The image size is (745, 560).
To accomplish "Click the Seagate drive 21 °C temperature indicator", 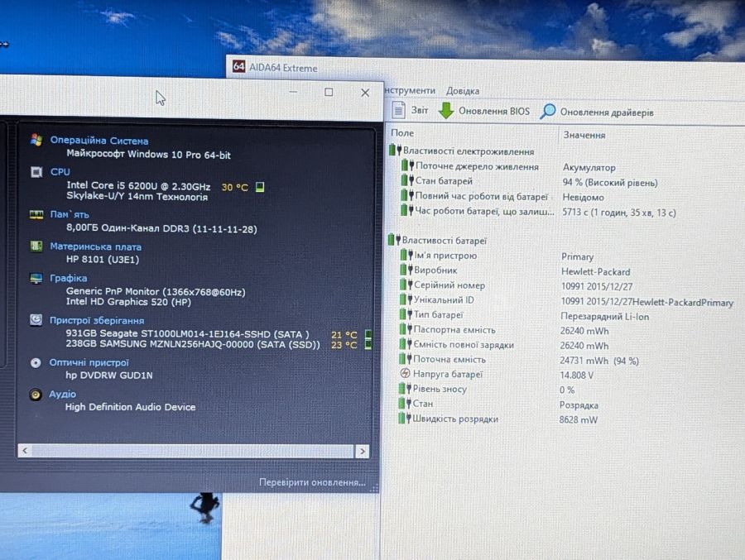I will [368, 334].
